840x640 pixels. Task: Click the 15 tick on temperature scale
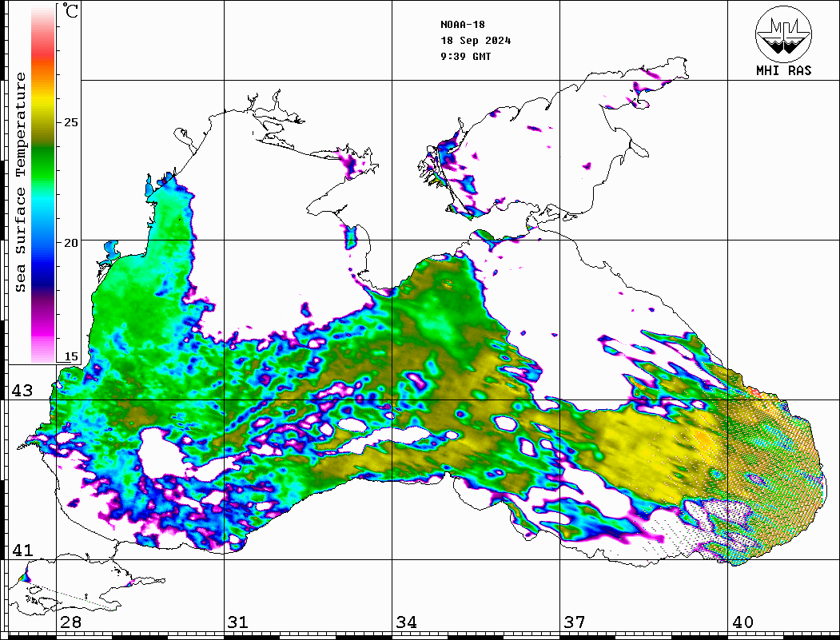70,356
